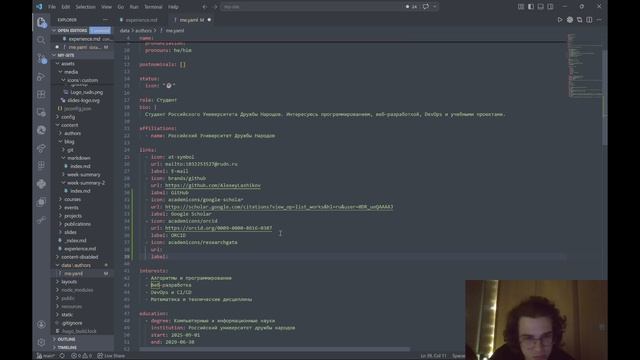The image size is (640, 360).
Task: Open experience.md in the file tree
Action: click(x=80, y=249)
